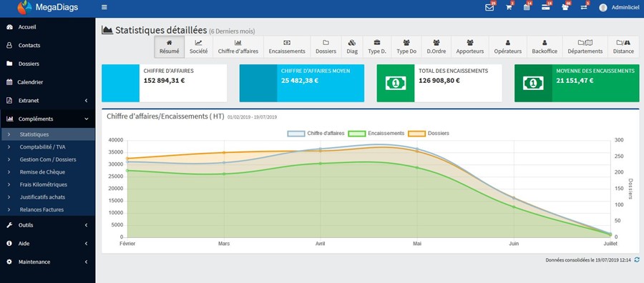Open Gestion Com / Dossiers submenu item
This screenshot has height=283, width=644.
[48, 159]
